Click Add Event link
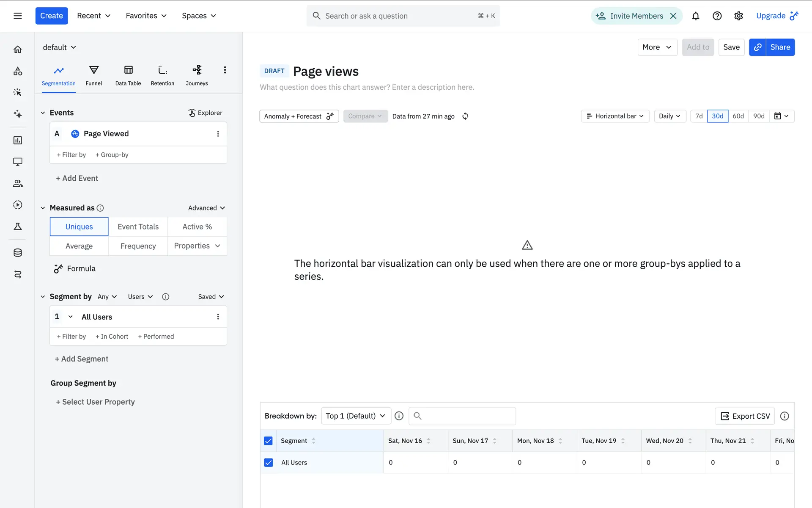The height and width of the screenshot is (508, 812). 77,178
